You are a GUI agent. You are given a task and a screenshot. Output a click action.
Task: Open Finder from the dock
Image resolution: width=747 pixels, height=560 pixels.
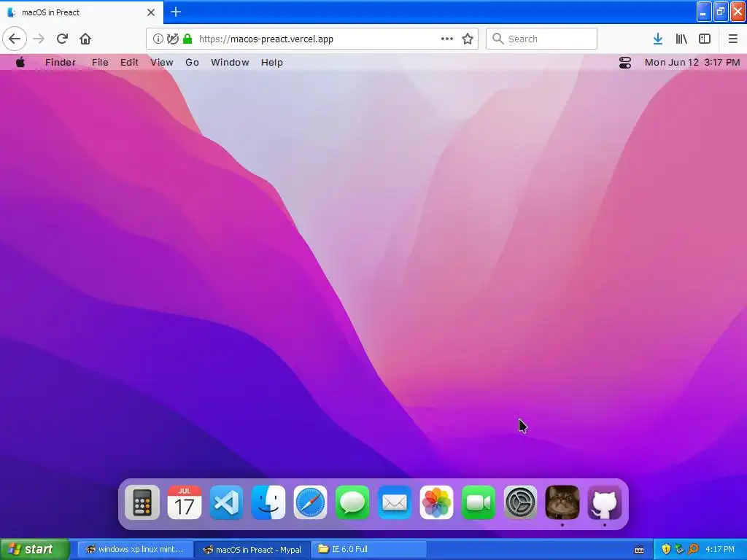tap(268, 502)
